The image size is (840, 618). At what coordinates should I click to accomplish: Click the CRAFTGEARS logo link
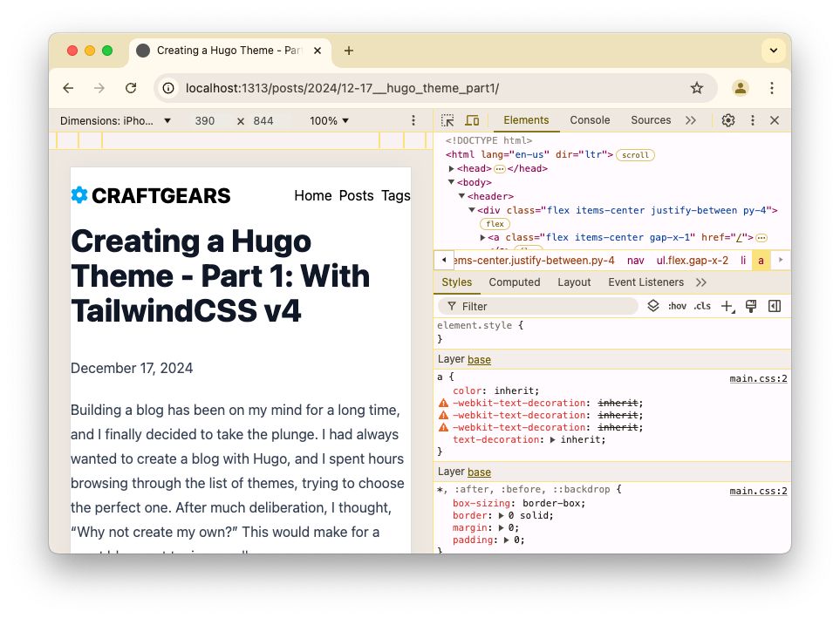coord(151,195)
